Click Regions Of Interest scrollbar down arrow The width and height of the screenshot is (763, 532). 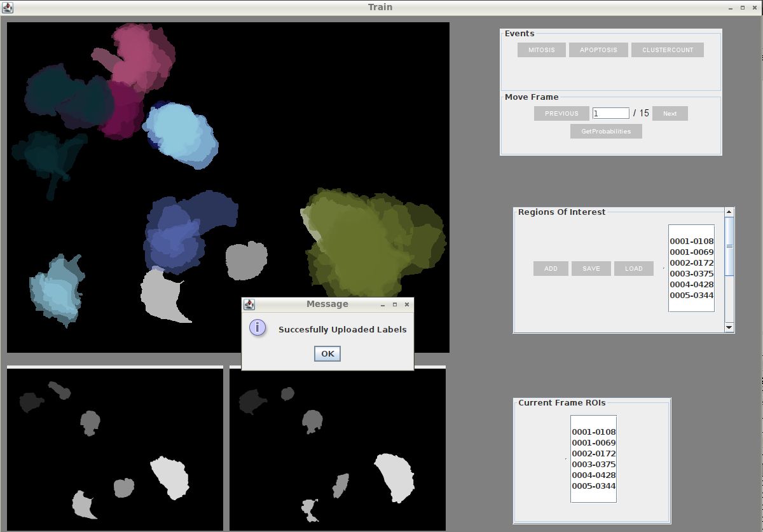[729, 327]
